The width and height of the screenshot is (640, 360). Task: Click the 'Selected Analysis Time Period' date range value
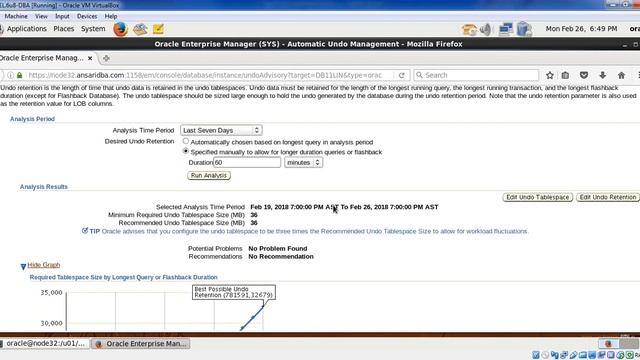pos(344,207)
